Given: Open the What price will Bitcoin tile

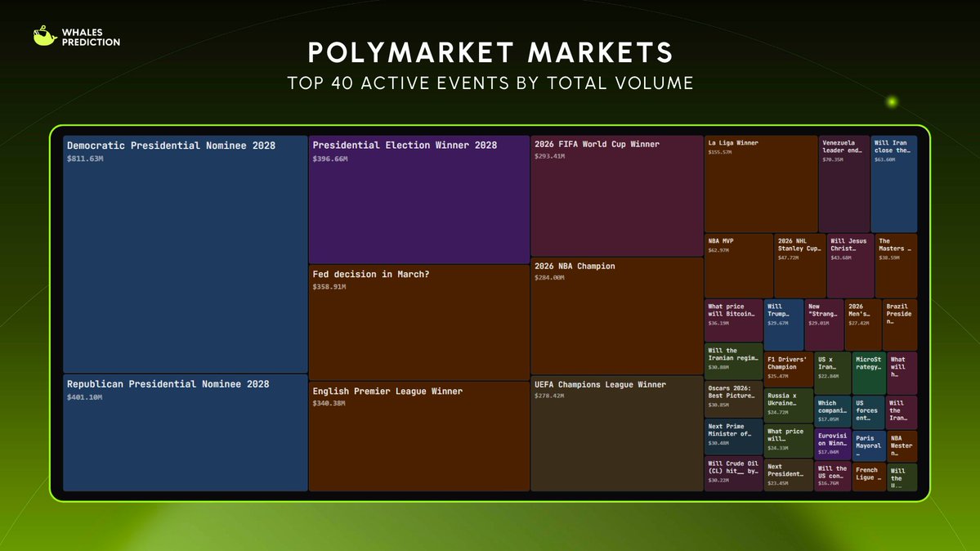Looking at the screenshot, I should coord(734,320).
